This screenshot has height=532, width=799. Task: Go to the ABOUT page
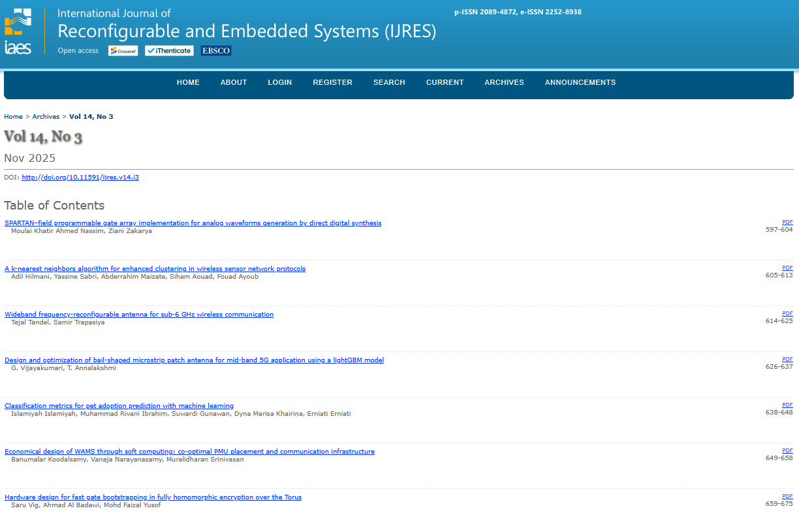[234, 82]
